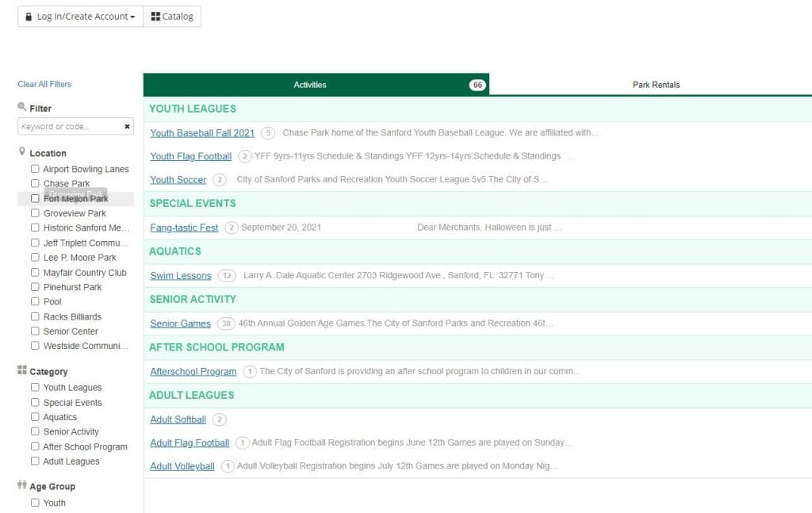Screen dimensions: 812x513
Task: Click the location pin icon above Location filters
Action: click(x=21, y=152)
